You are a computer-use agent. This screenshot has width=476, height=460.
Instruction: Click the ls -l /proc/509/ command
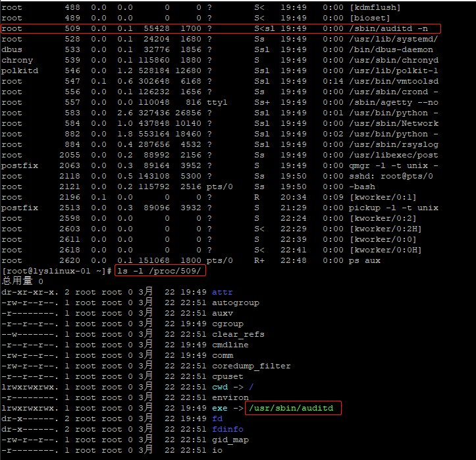[x=159, y=271]
